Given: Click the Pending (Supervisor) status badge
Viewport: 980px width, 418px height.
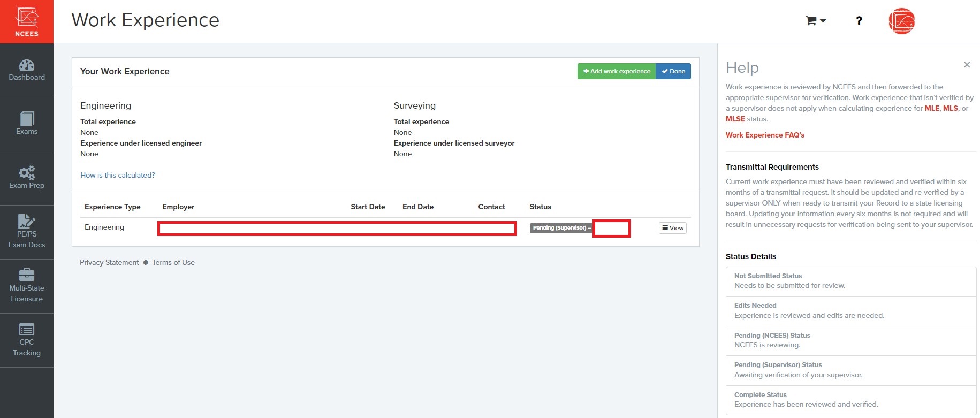Looking at the screenshot, I should tap(561, 228).
